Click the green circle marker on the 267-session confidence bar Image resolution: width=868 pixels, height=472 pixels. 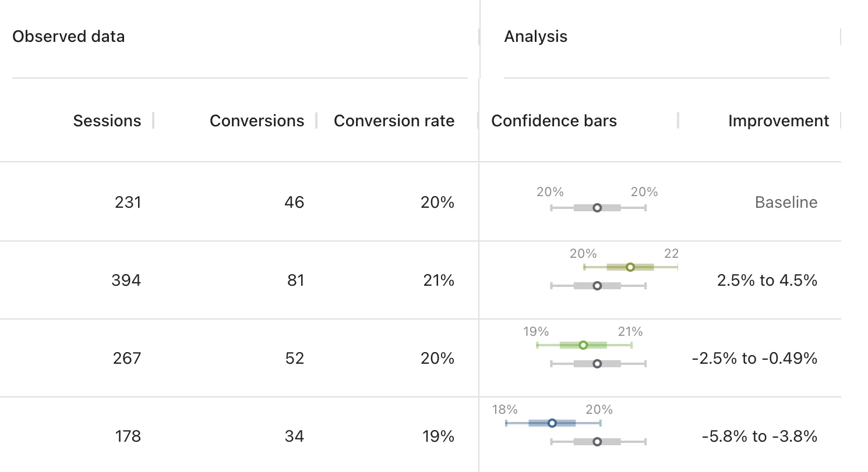(583, 345)
